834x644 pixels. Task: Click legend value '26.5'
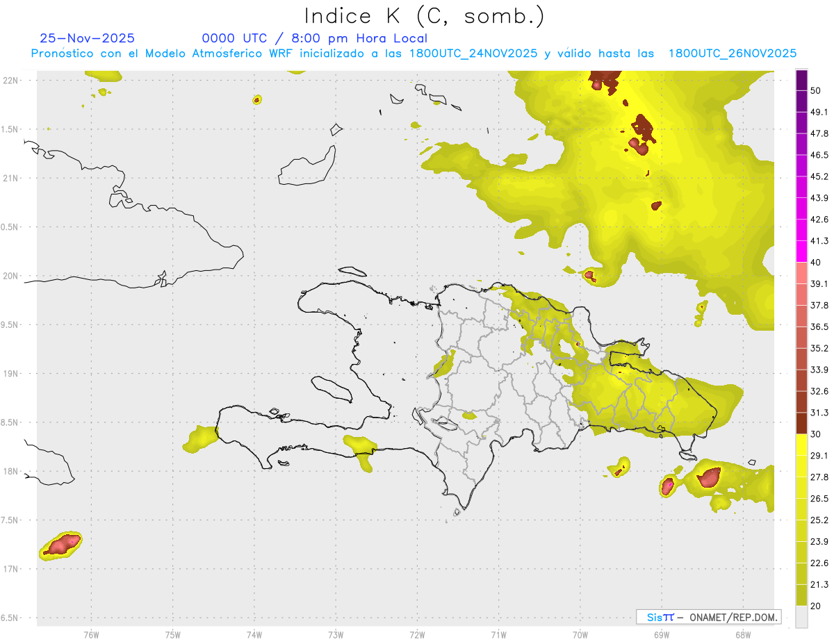819,499
